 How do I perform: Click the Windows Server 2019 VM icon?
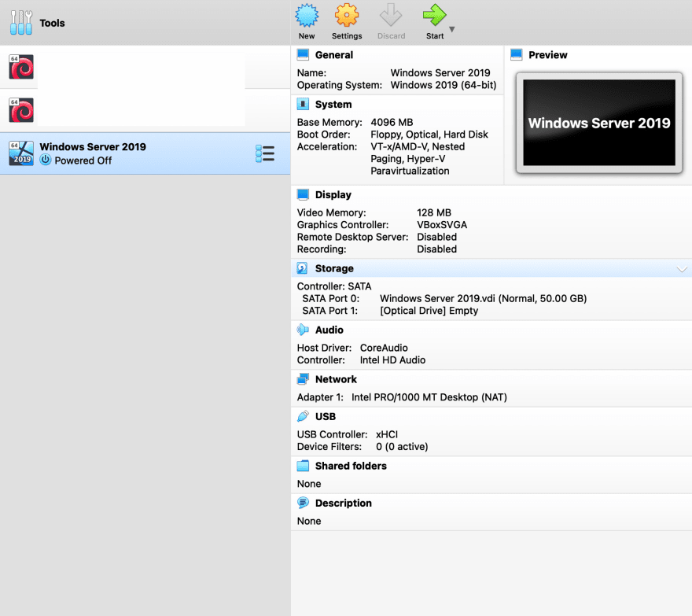[x=21, y=153]
